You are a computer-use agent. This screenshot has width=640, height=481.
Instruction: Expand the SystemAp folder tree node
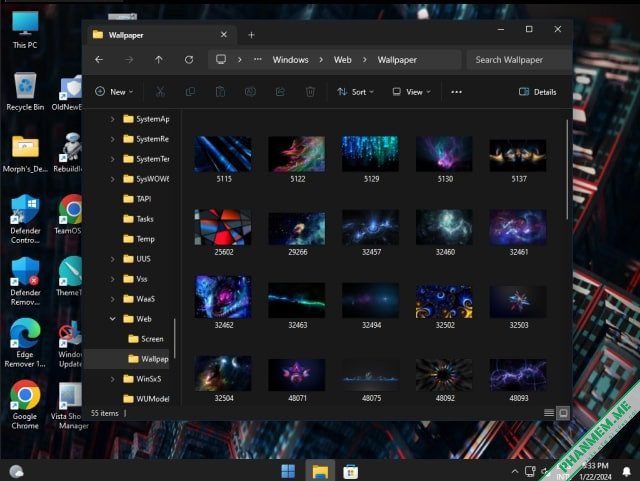point(112,119)
